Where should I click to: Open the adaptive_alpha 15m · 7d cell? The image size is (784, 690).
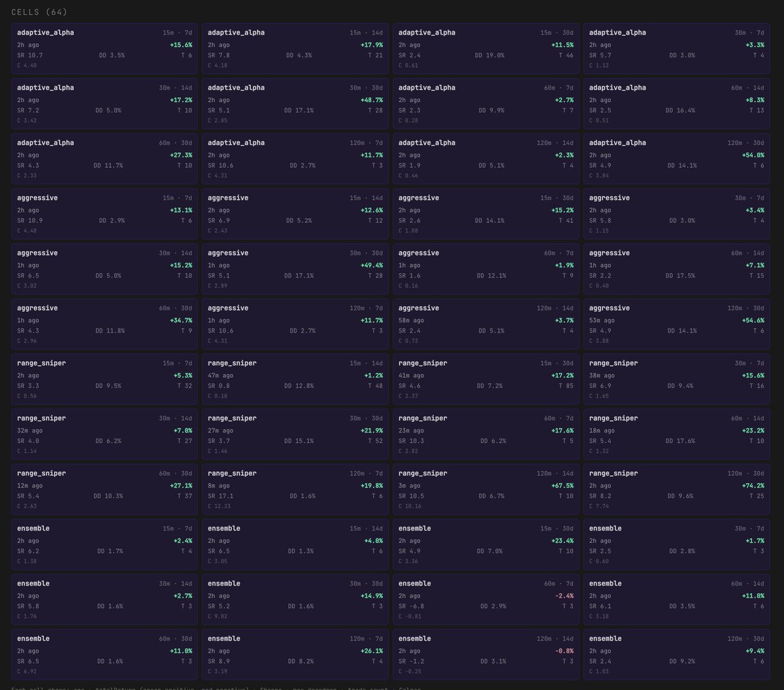[105, 48]
